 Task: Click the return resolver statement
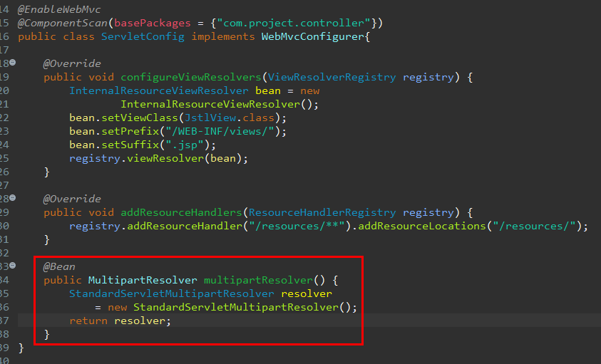pos(120,321)
